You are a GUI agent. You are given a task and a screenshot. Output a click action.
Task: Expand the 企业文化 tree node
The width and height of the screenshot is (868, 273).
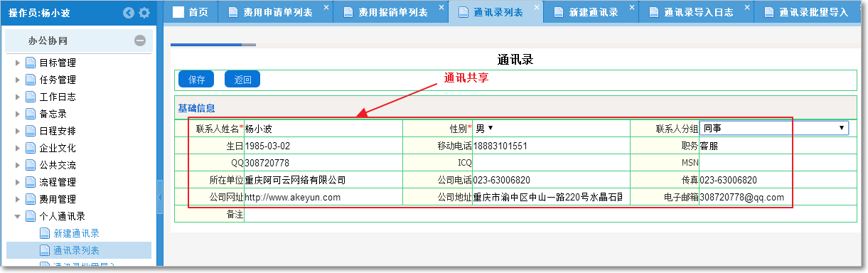(18, 148)
